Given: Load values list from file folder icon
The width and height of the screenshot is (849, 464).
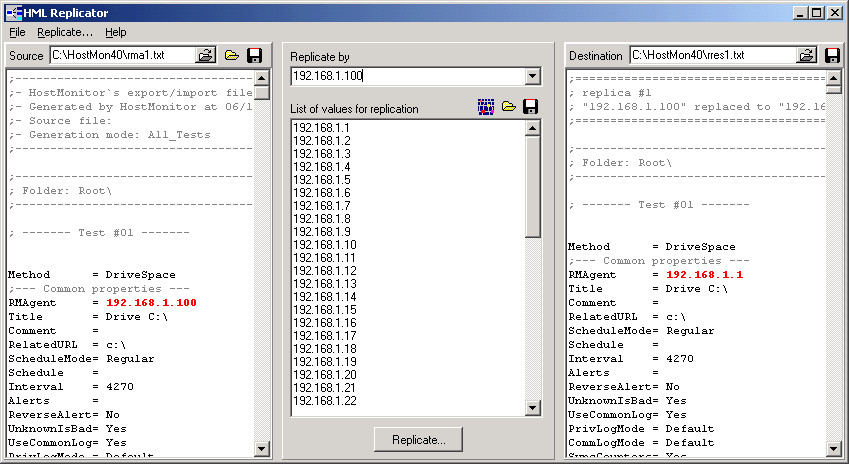Looking at the screenshot, I should (508, 107).
